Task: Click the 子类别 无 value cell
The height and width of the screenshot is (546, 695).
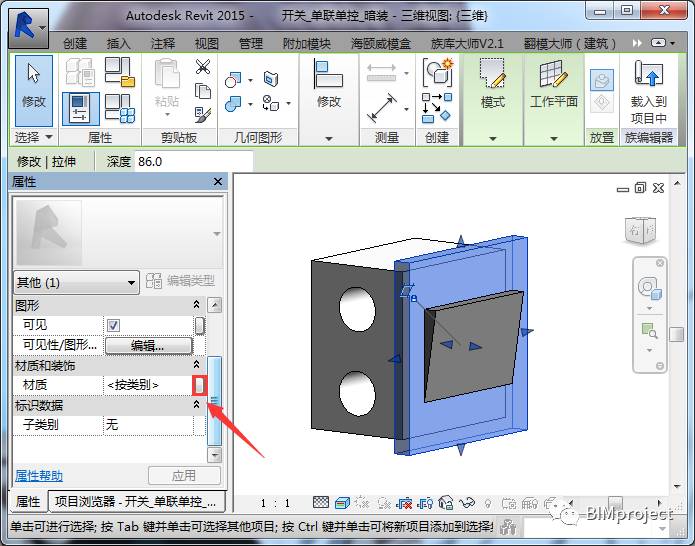Action: (x=148, y=425)
